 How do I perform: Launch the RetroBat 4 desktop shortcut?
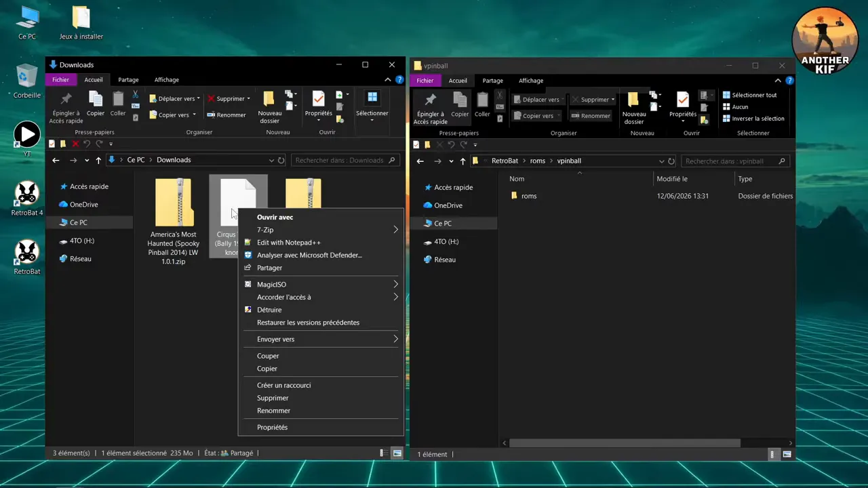tap(27, 199)
